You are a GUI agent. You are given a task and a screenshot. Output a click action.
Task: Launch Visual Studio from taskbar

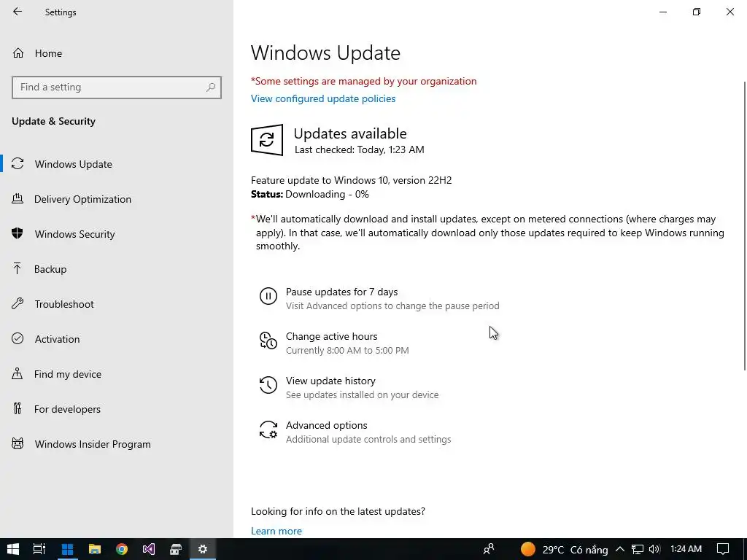coord(149,549)
